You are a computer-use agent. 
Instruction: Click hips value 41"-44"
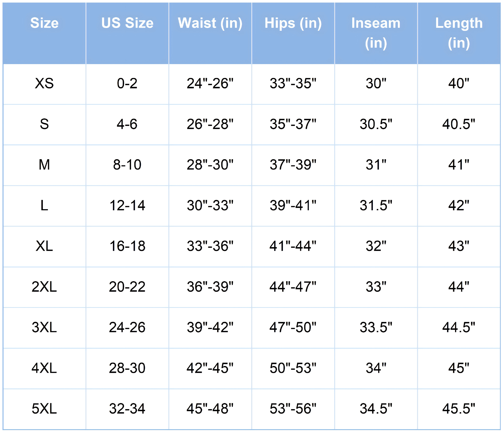tap(293, 246)
